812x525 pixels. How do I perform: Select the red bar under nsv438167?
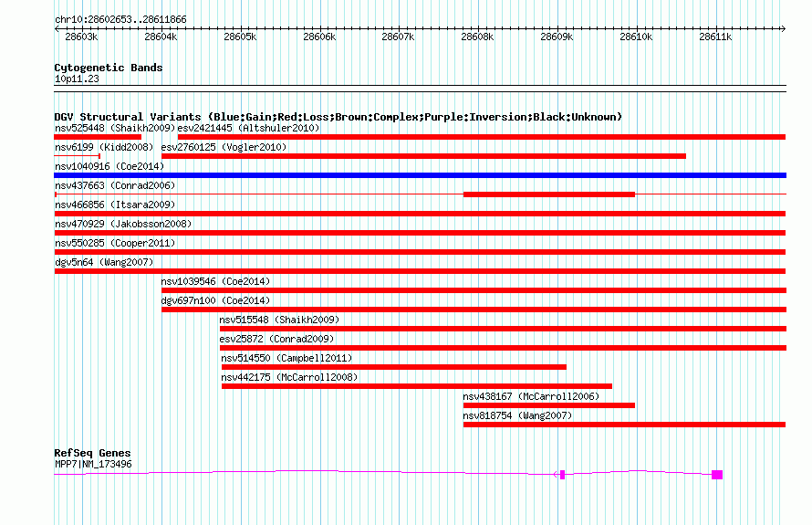click(x=549, y=405)
